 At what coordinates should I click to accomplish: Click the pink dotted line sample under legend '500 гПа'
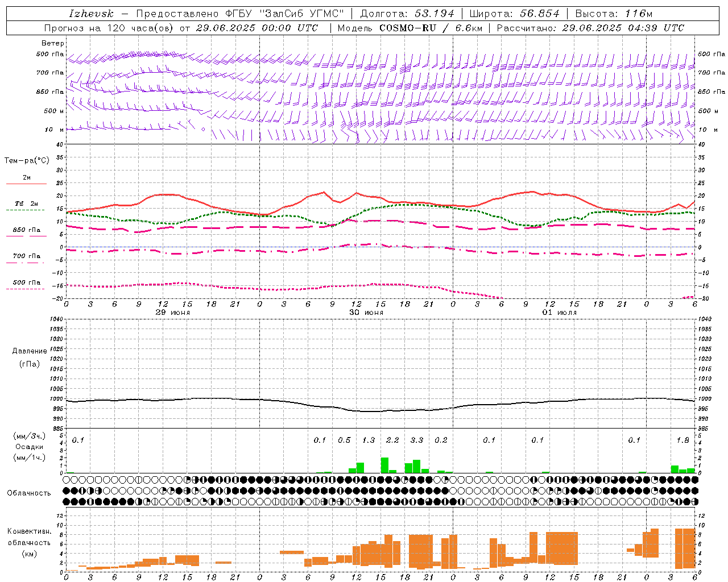coord(26,289)
